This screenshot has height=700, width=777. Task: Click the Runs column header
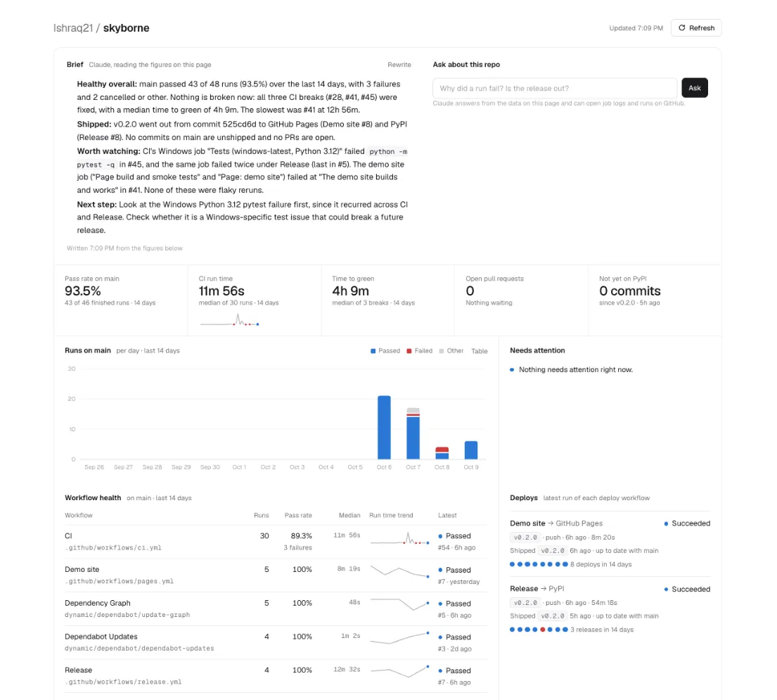[x=261, y=516]
